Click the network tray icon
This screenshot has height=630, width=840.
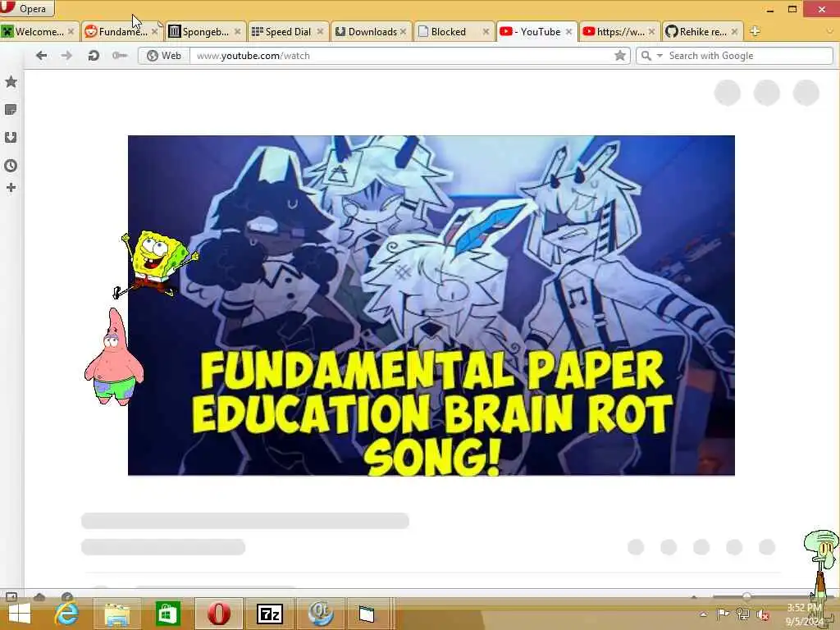743,614
